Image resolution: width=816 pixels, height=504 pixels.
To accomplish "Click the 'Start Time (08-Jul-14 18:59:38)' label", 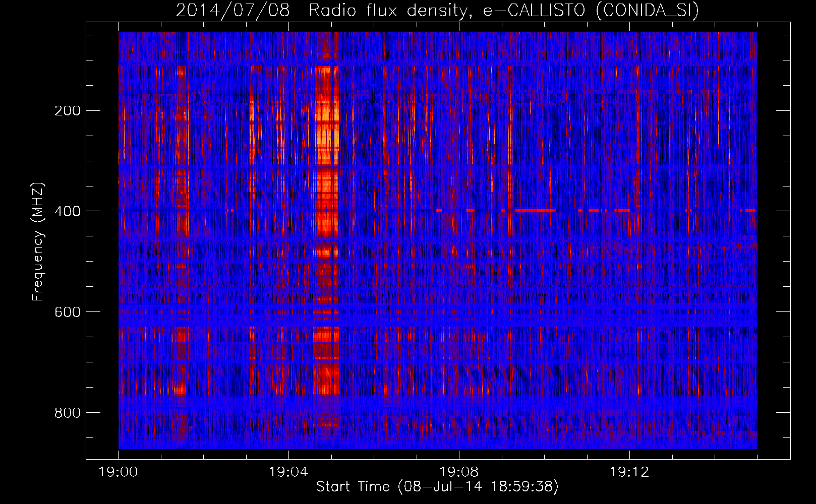I will (x=437, y=487).
